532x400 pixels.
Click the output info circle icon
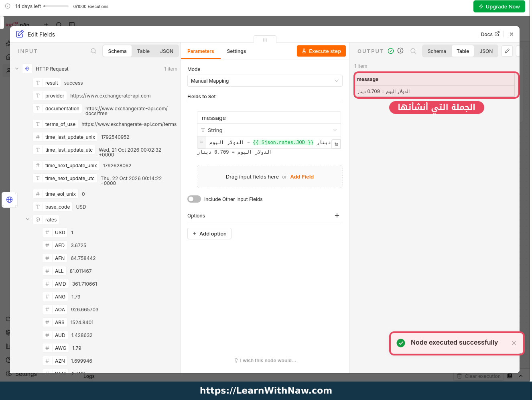pyautogui.click(x=400, y=51)
